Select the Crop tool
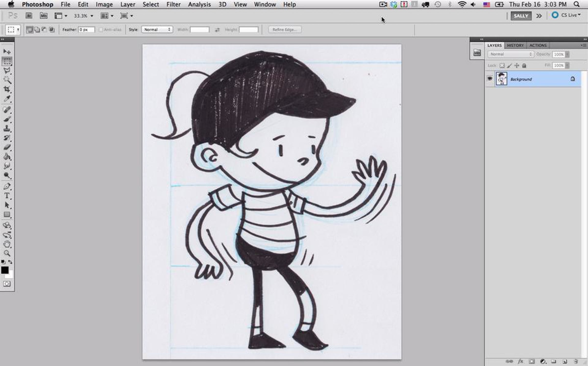Viewport: 588px width, 366px height. 7,89
